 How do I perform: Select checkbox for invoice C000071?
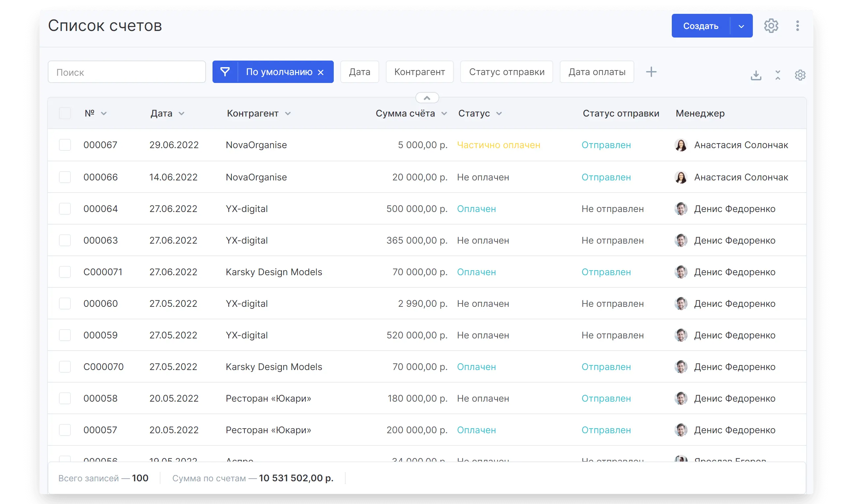(x=65, y=272)
